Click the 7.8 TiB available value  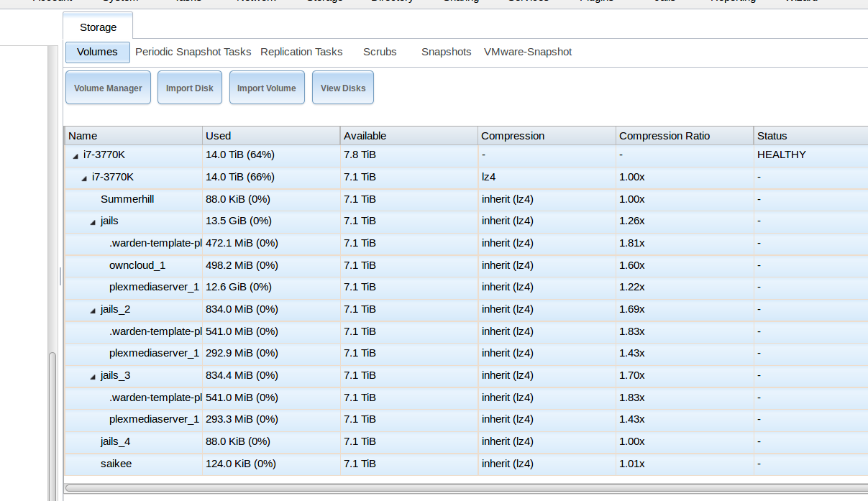pyautogui.click(x=360, y=155)
